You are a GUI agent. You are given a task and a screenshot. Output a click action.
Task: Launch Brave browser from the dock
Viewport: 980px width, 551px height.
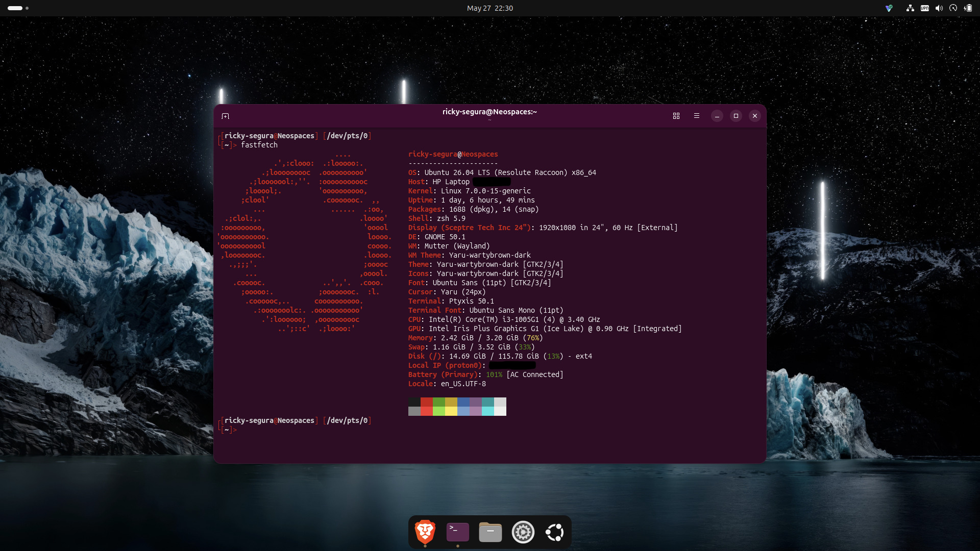pos(425,532)
